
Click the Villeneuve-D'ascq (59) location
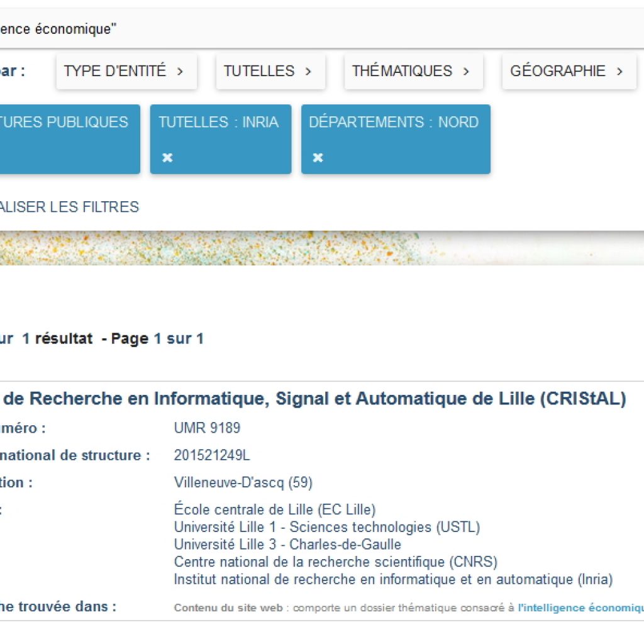pyautogui.click(x=243, y=482)
